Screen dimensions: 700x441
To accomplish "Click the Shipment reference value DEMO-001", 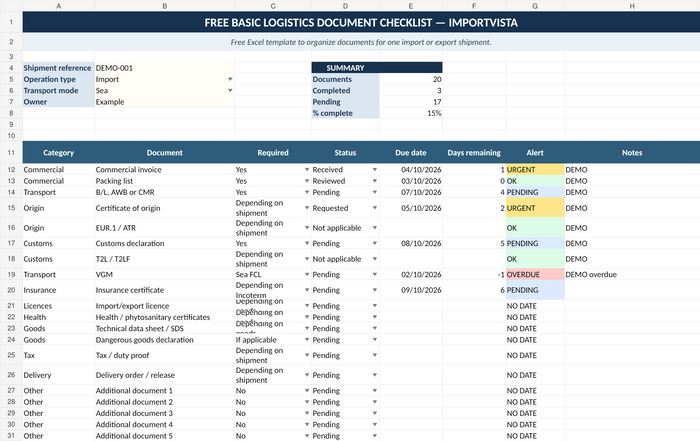I will coord(165,68).
